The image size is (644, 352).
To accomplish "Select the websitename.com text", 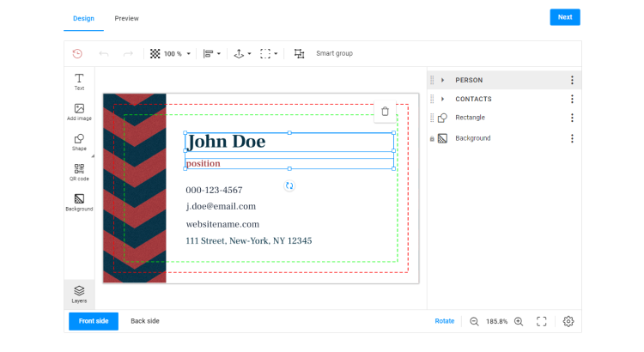I will 222,224.
